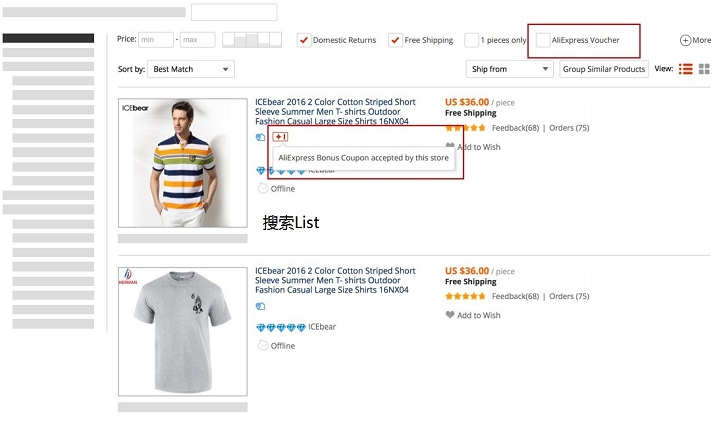Switch to grid view icon
This screenshot has width=717, height=424.
(704, 69)
